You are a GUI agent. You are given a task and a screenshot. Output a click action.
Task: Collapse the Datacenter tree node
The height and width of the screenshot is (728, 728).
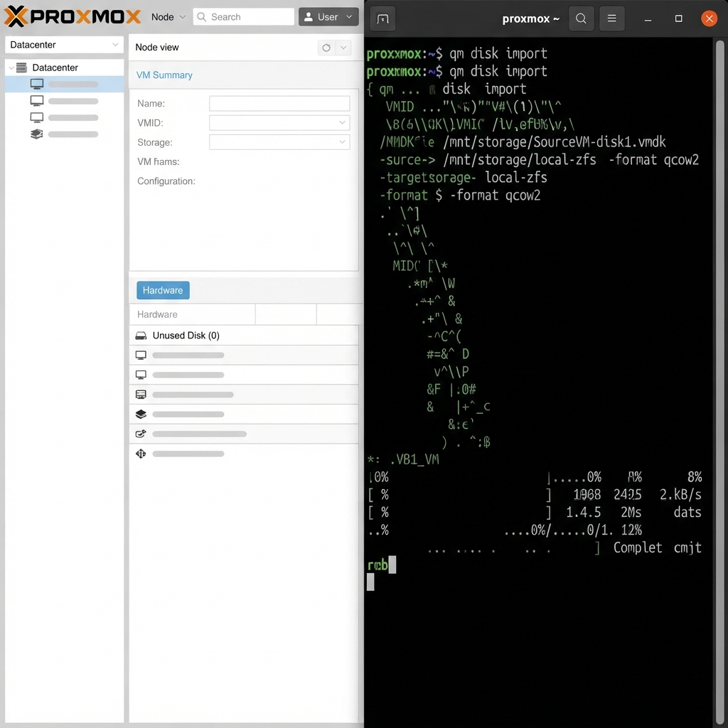(x=11, y=68)
